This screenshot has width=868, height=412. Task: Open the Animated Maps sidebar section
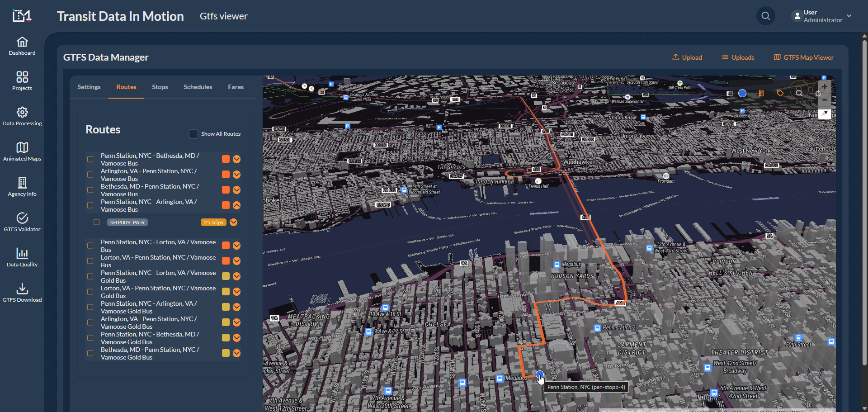pyautogui.click(x=22, y=152)
